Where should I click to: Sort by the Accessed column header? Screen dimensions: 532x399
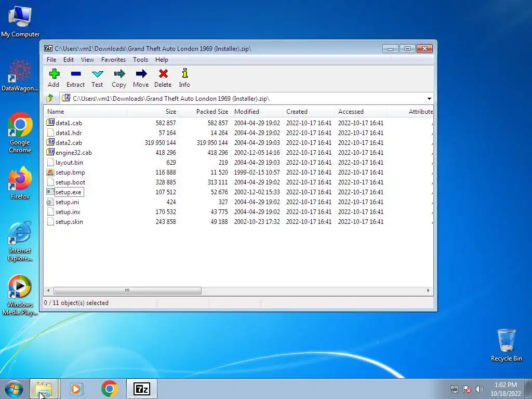(x=361, y=111)
